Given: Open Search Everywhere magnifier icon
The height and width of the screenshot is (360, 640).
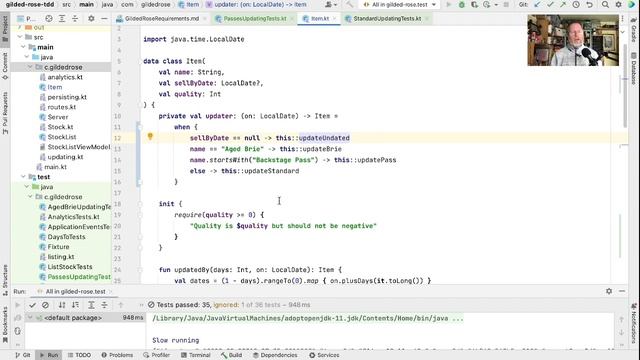Looking at the screenshot, I should (x=605, y=4).
